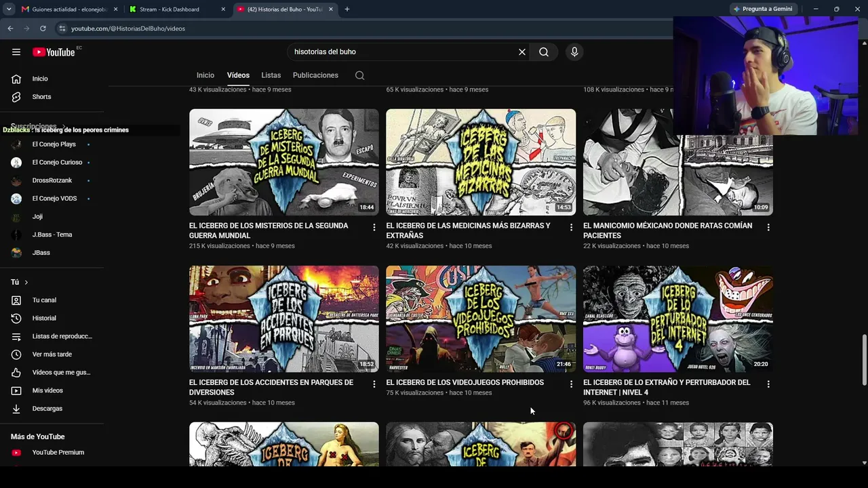
Task: Click '215 K visualizaciones' text
Action: click(x=220, y=246)
